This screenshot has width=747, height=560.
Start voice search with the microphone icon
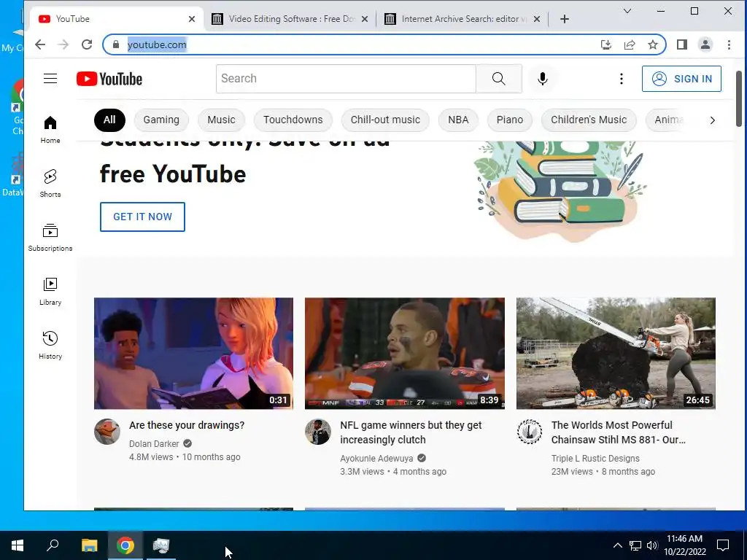(x=542, y=79)
